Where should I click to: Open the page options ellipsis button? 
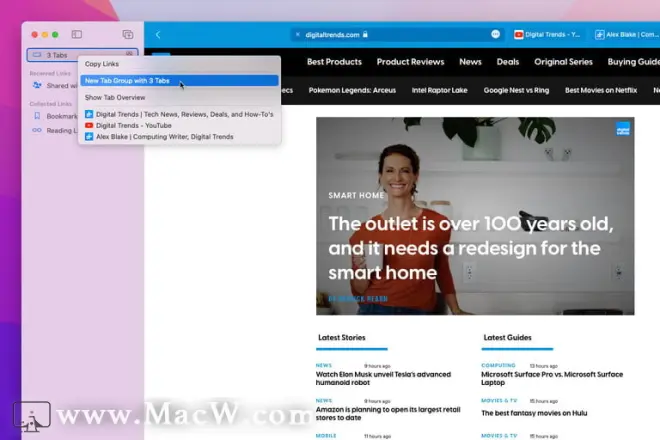coord(495,35)
